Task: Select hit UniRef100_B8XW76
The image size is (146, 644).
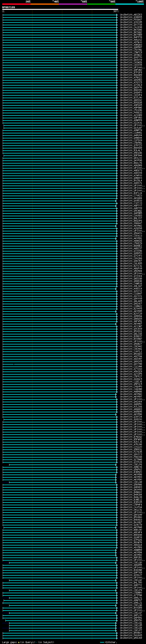Action: pyautogui.click(x=131, y=542)
